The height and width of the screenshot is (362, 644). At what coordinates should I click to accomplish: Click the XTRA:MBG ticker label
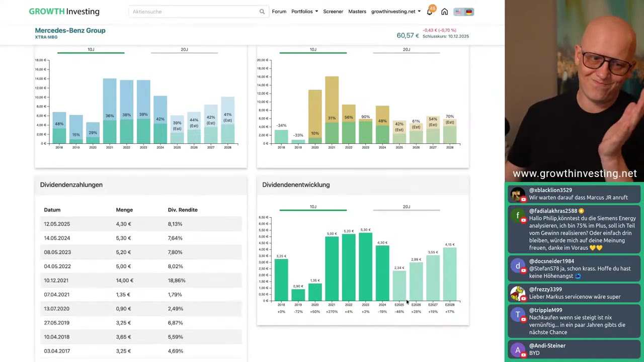pos(46,37)
